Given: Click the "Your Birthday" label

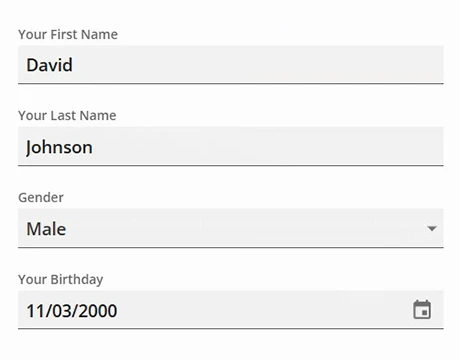Looking at the screenshot, I should tap(61, 279).
